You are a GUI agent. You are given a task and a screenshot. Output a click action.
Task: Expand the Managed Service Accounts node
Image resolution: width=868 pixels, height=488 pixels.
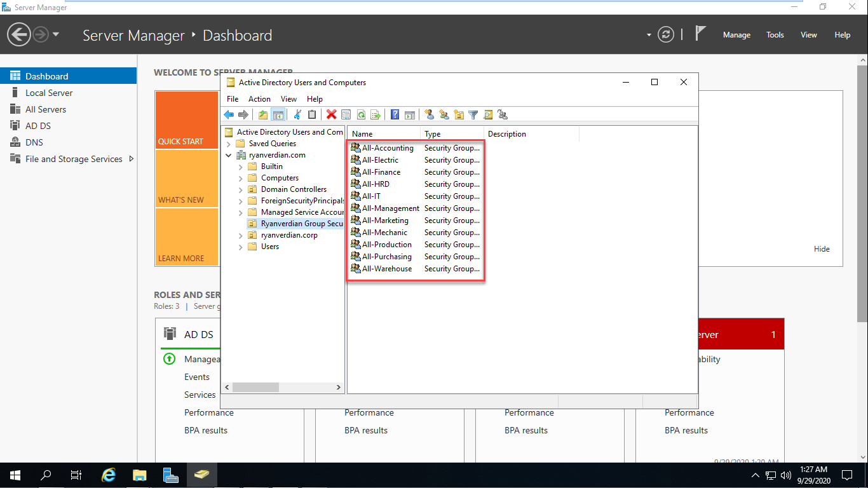[x=241, y=212]
